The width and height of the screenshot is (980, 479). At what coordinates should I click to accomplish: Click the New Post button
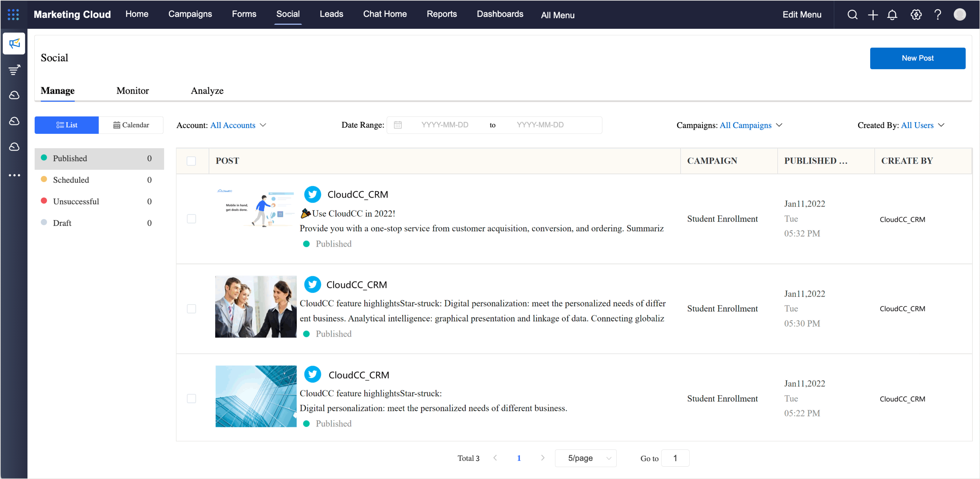917,58
